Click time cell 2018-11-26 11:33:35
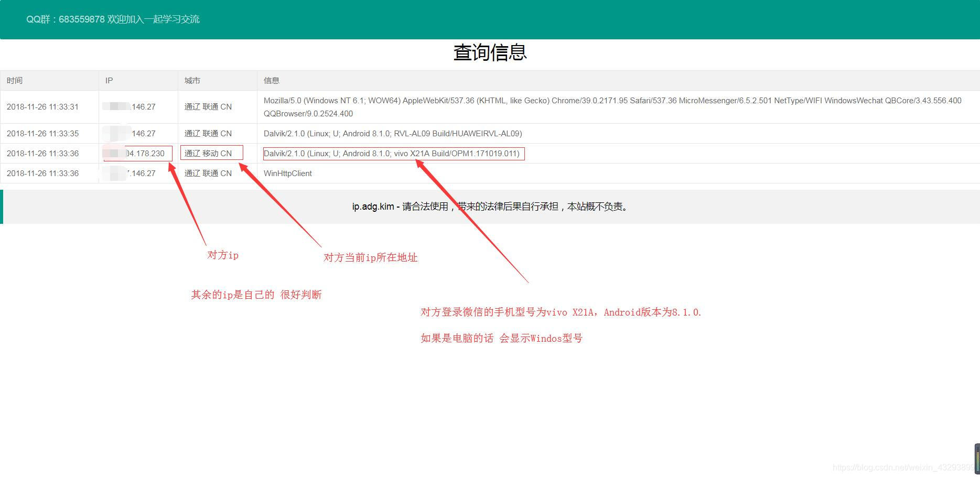Screen dimensions: 980x477 (x=42, y=134)
